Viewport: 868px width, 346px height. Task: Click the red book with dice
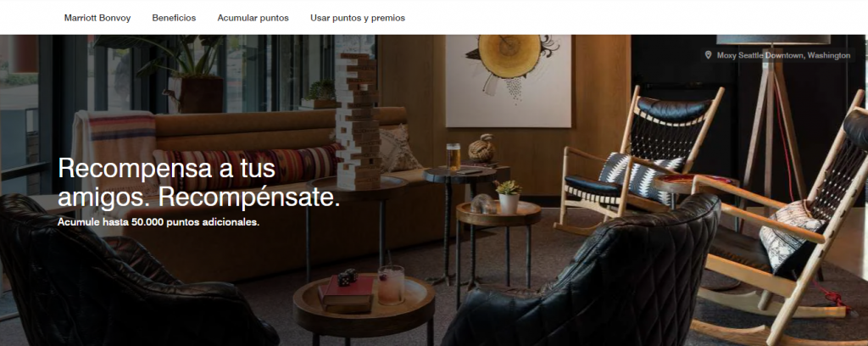pos(346,291)
